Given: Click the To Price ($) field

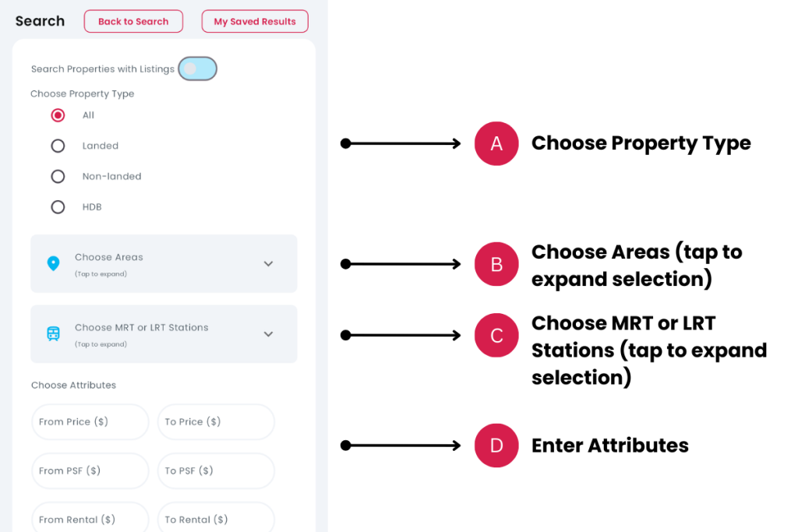Looking at the screenshot, I should click(x=216, y=422).
